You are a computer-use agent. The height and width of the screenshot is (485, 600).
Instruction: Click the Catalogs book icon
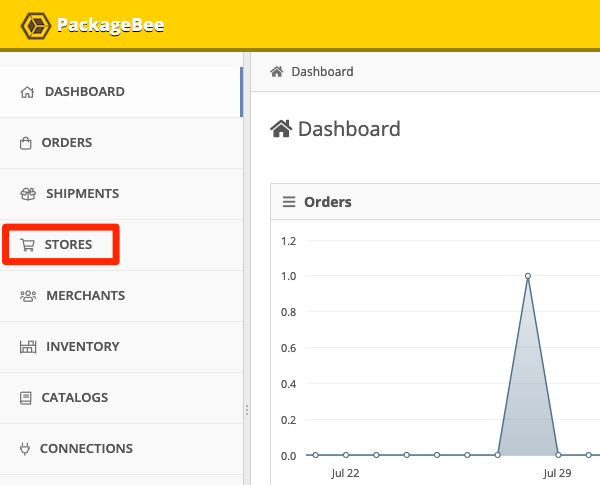coord(26,398)
